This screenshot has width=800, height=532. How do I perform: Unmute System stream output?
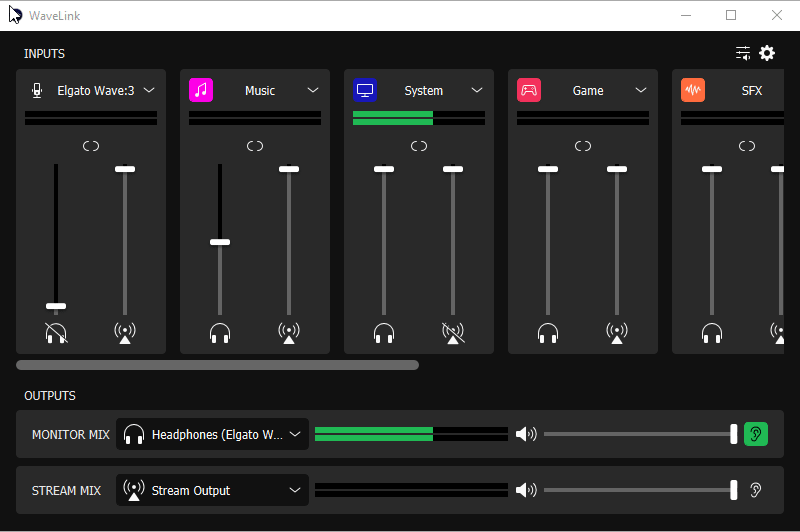(453, 333)
